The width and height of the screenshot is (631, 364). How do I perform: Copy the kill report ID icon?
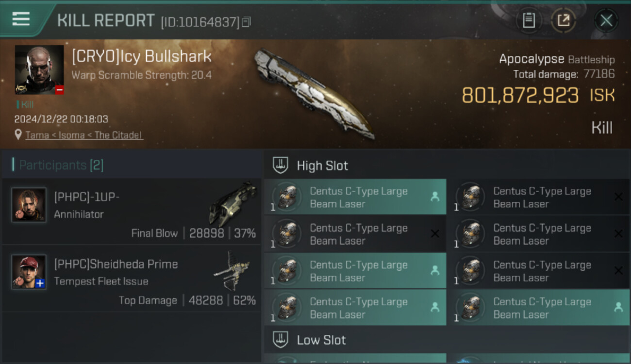(247, 22)
